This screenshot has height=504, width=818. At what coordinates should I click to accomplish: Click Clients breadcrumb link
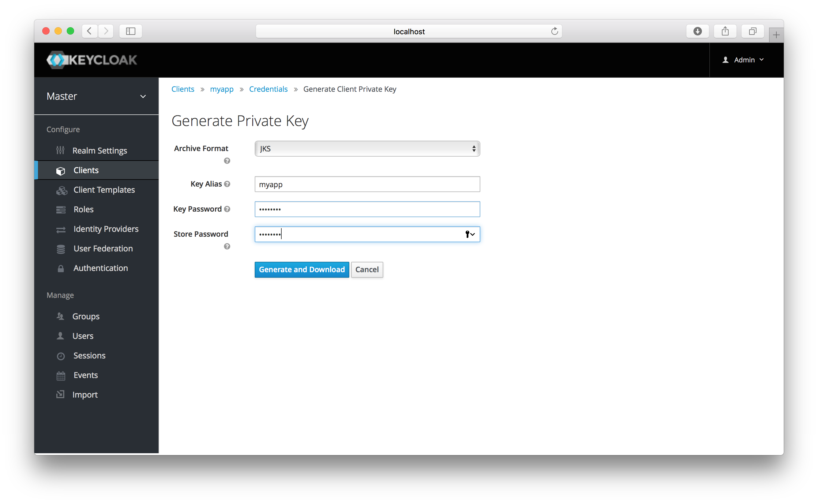point(183,89)
